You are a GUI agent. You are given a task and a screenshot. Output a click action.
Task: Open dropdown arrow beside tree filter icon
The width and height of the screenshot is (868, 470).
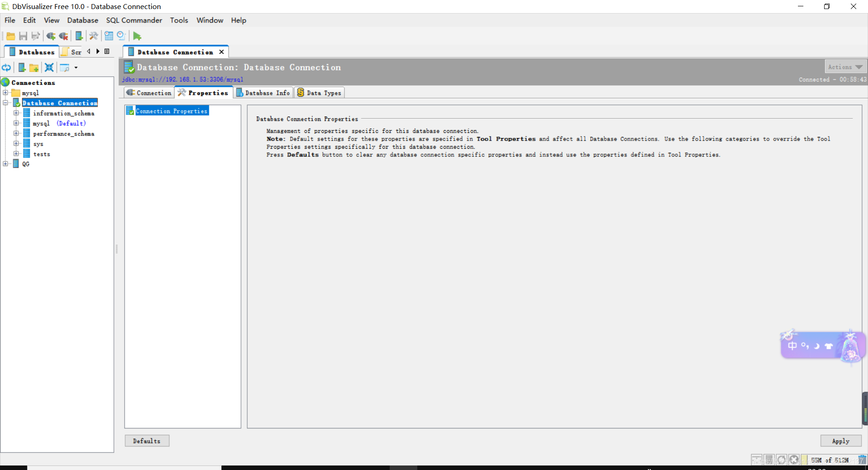76,68
